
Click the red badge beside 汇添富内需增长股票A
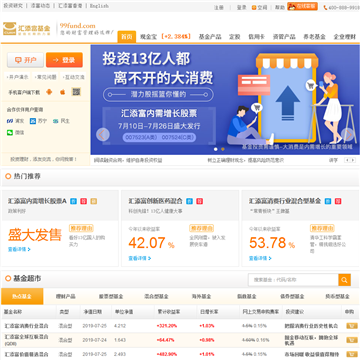click(84, 201)
